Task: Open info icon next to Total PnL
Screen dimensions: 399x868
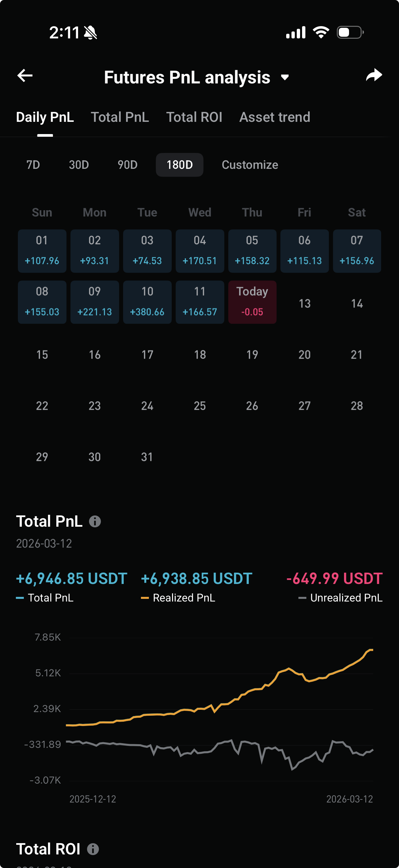Action: point(95,521)
